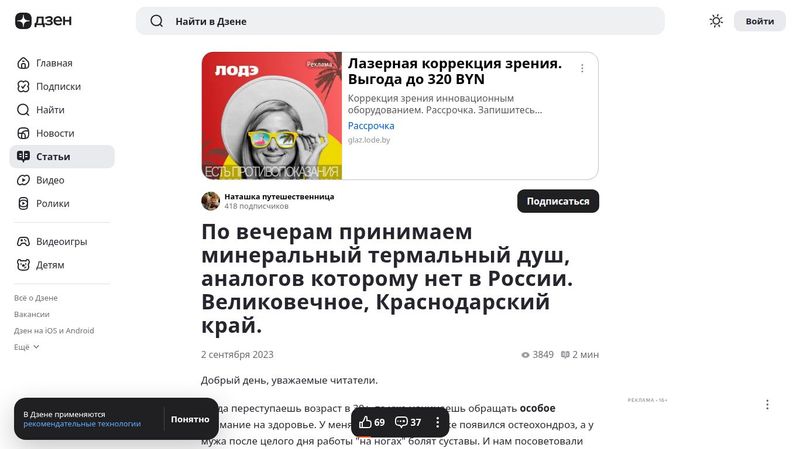The height and width of the screenshot is (449, 800).
Task: Open the ad's three-dot options menu
Action: 582,68
